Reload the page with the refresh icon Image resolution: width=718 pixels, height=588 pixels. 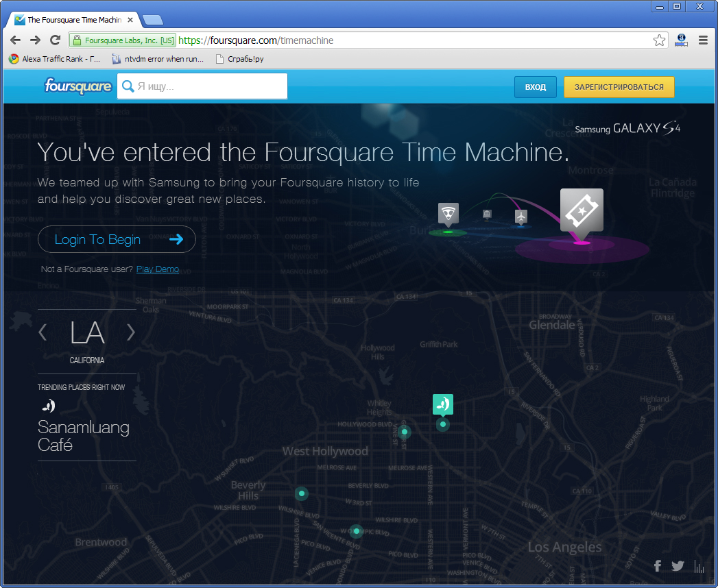point(56,40)
